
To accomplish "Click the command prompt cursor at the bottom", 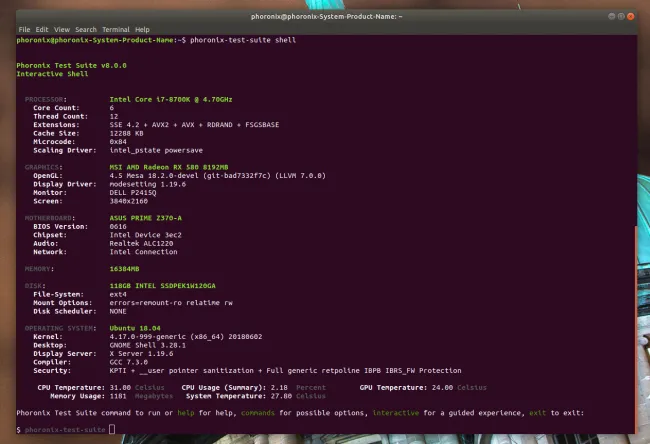I will point(112,429).
